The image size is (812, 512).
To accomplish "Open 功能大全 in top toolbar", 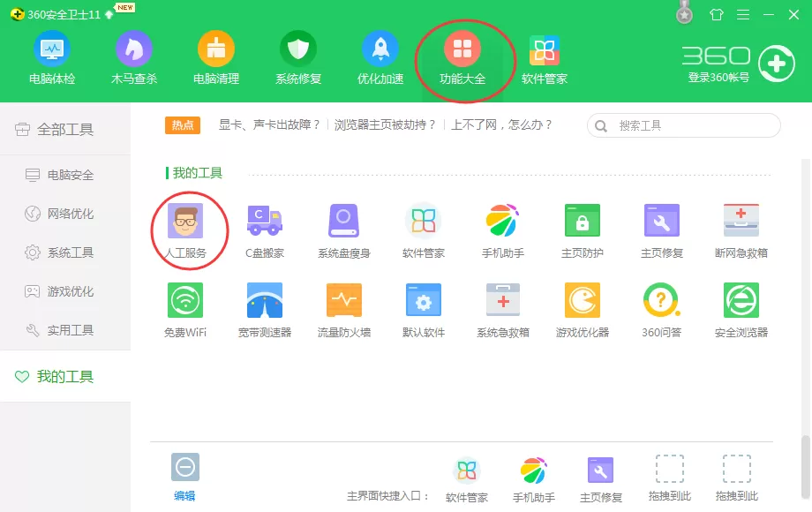I will [x=462, y=58].
